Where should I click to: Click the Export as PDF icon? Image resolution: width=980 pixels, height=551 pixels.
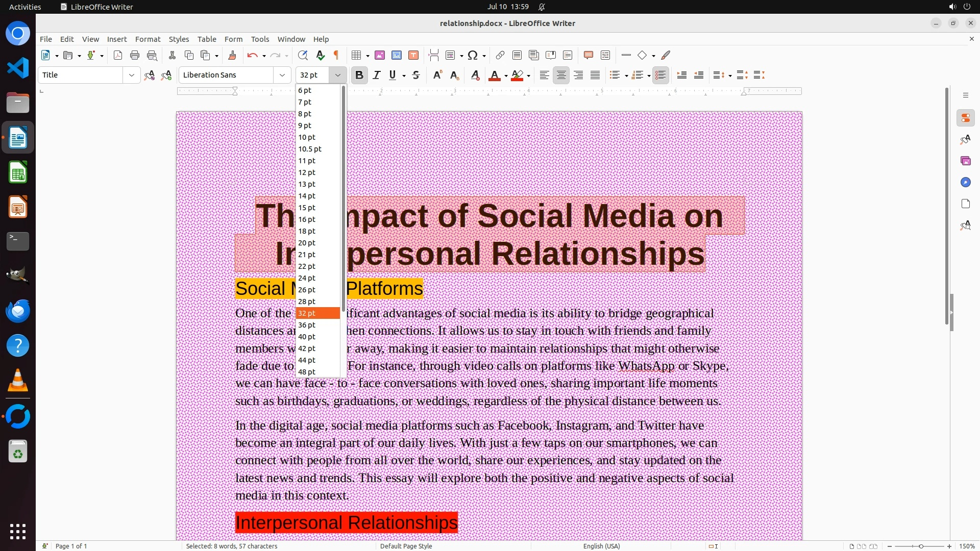[118, 56]
